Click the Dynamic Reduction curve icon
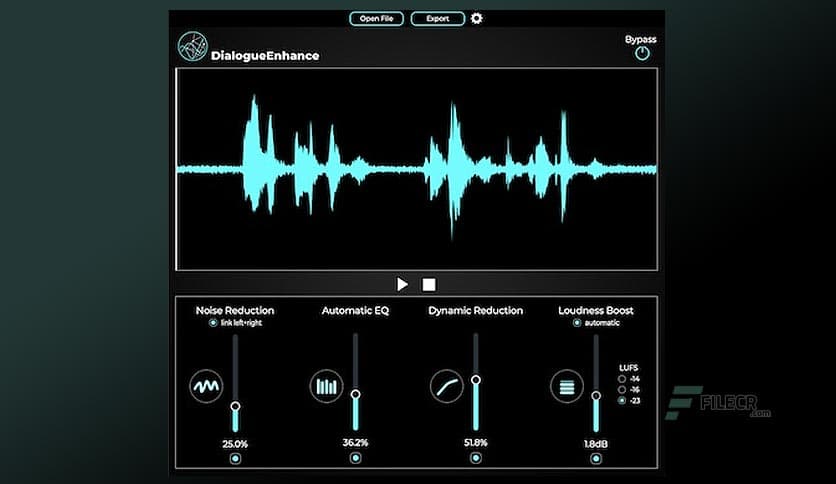This screenshot has height=484, width=836. pyautogui.click(x=446, y=386)
